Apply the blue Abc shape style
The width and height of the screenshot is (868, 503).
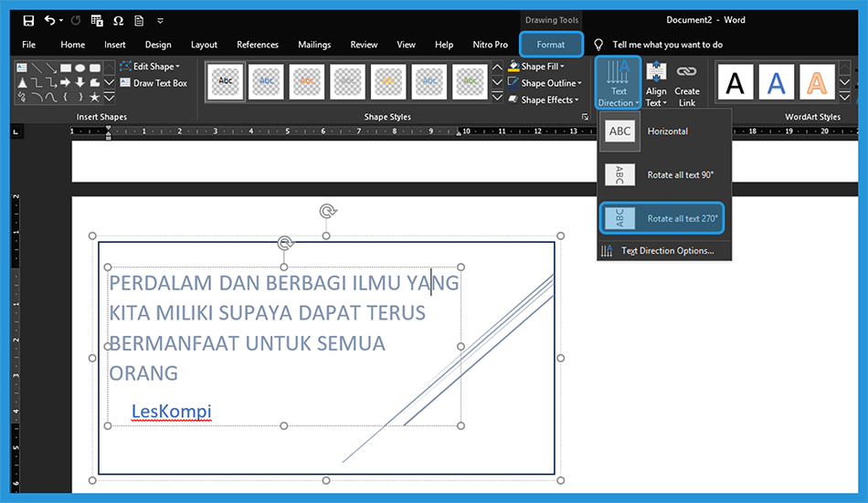(266, 81)
